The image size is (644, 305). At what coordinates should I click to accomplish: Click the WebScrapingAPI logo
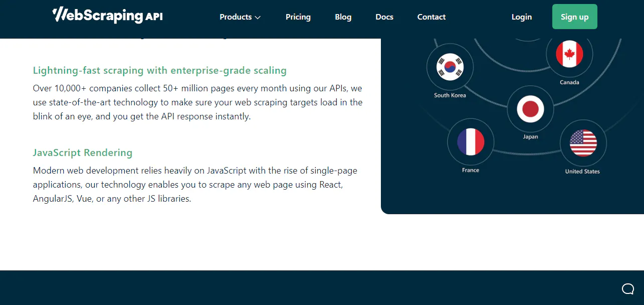pos(107,15)
